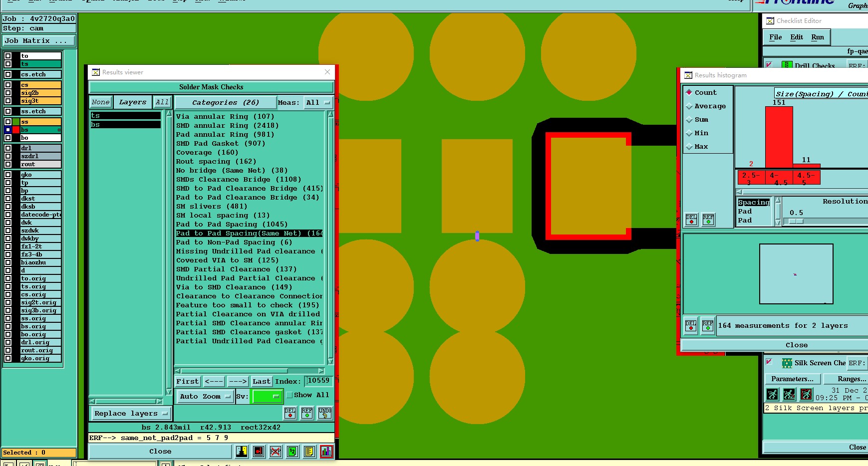The width and height of the screenshot is (868, 466).
Task: Click the Categories (26) header
Action: [x=225, y=102]
